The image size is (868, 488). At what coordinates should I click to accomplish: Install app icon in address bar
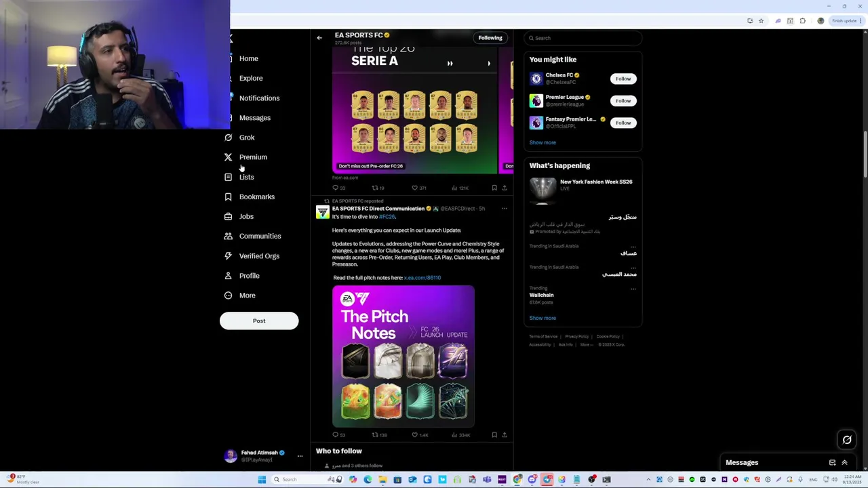(x=750, y=21)
